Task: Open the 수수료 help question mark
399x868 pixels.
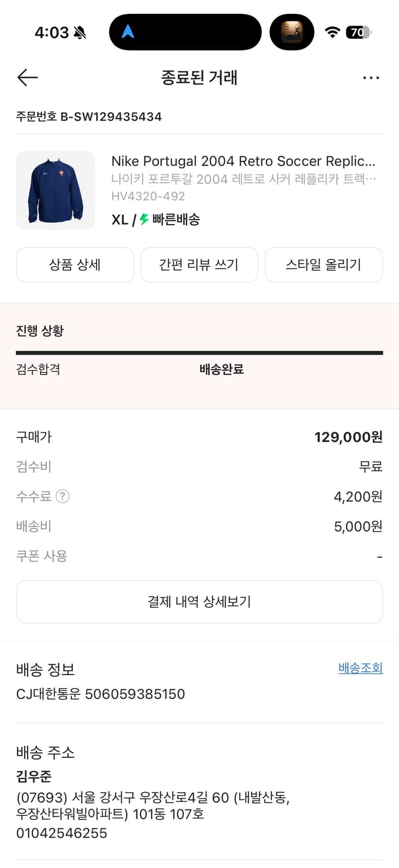Action: (62, 496)
